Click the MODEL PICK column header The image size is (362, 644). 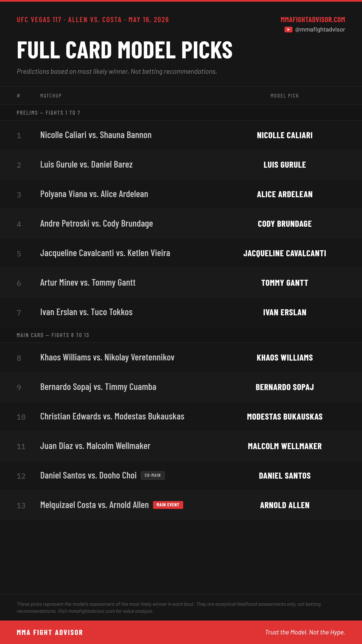pyautogui.click(x=285, y=96)
